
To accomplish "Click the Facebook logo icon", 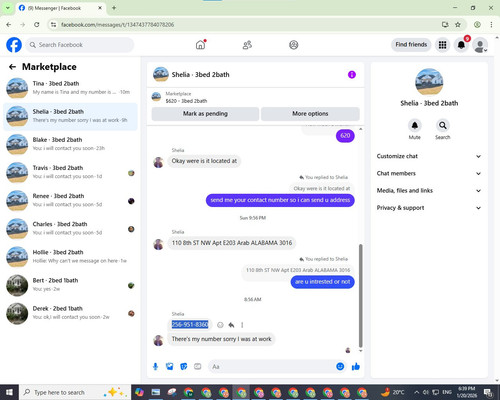I will (14, 45).
